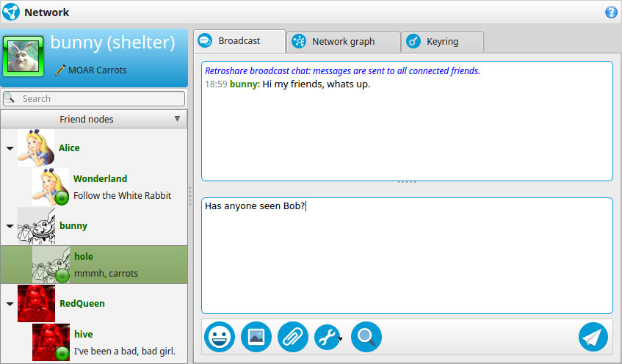Search chat history with the magnifier icon
The image size is (622, 364).
tap(366, 337)
